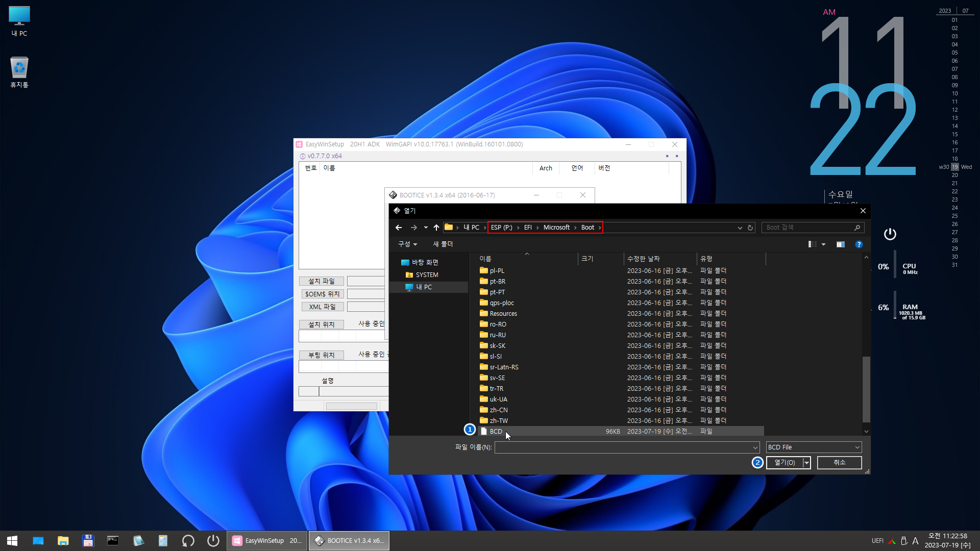The width and height of the screenshot is (980, 551).
Task: Click Arch column header in EasyWinSetup
Action: [x=546, y=168]
